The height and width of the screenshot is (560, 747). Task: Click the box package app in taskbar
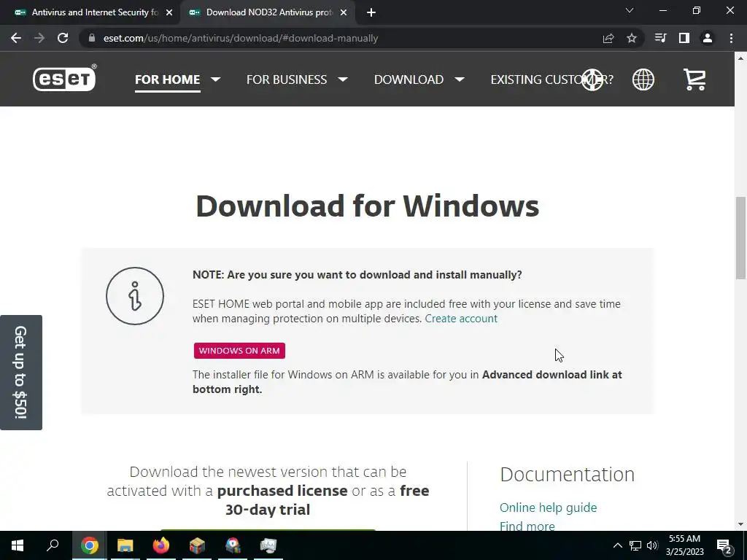tap(197, 545)
